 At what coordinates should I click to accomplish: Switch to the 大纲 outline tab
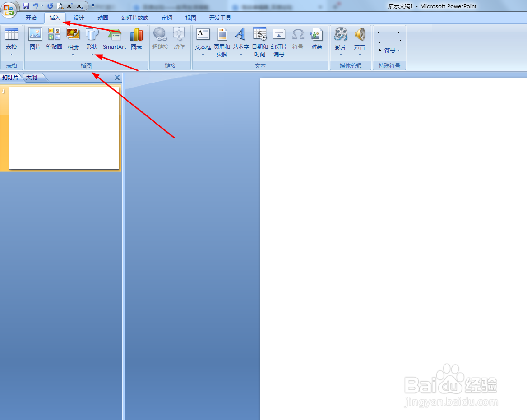[x=32, y=77]
